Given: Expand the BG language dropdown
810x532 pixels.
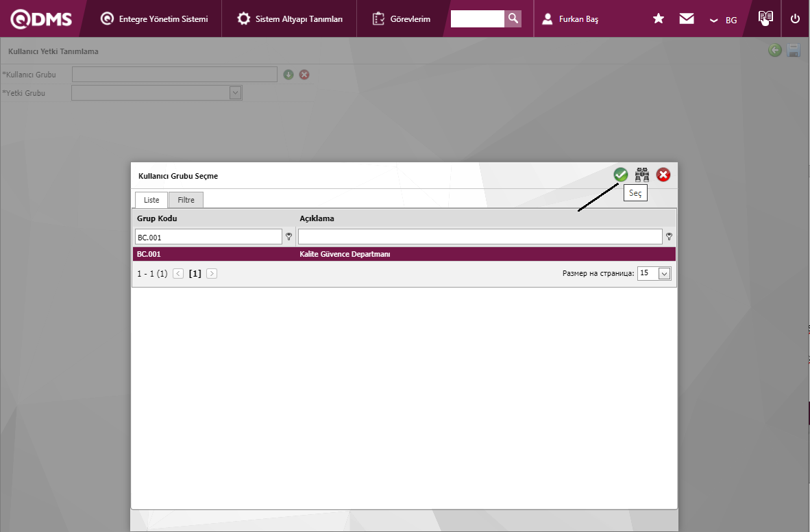Looking at the screenshot, I should coord(723,20).
